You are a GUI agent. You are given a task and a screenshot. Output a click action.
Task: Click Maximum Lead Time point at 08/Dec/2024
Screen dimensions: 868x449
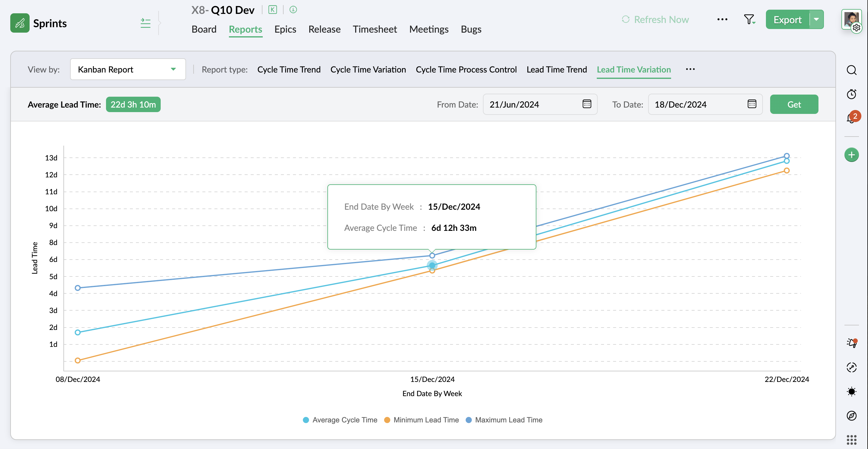click(x=78, y=288)
